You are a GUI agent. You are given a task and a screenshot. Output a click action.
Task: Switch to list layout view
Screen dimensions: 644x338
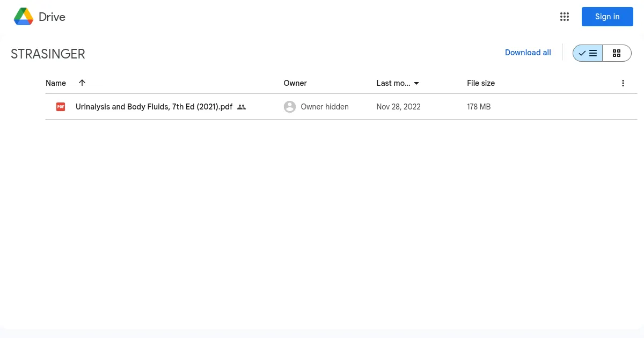[588, 53]
